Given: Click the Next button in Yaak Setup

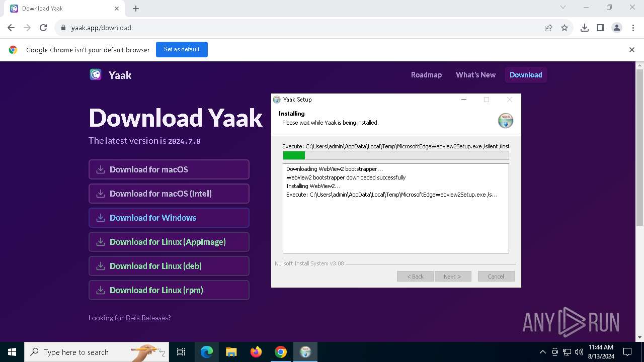Looking at the screenshot, I should click(x=452, y=277).
